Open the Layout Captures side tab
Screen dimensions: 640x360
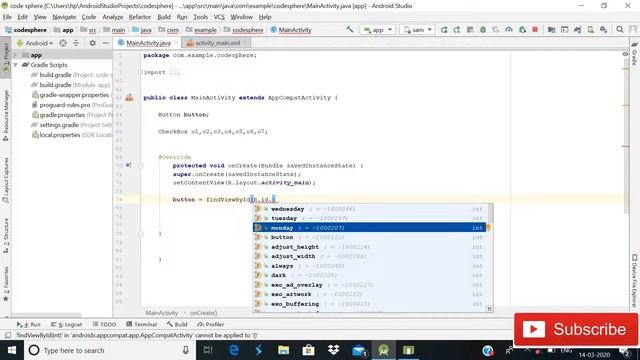[x=6, y=180]
